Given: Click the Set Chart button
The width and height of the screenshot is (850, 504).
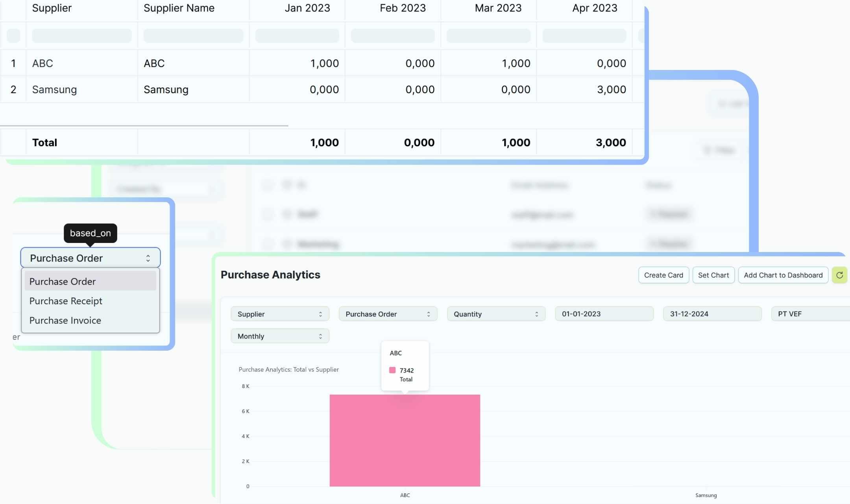Looking at the screenshot, I should coord(713,275).
